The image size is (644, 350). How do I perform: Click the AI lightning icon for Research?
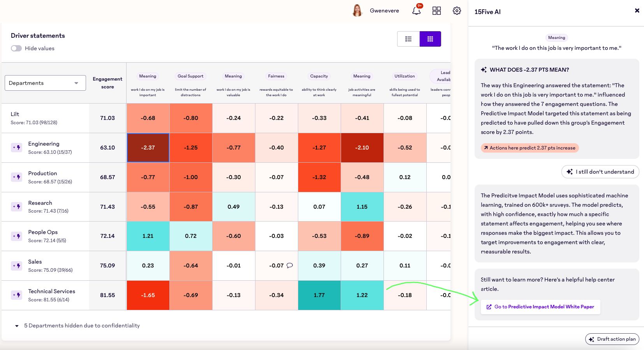[16, 207]
